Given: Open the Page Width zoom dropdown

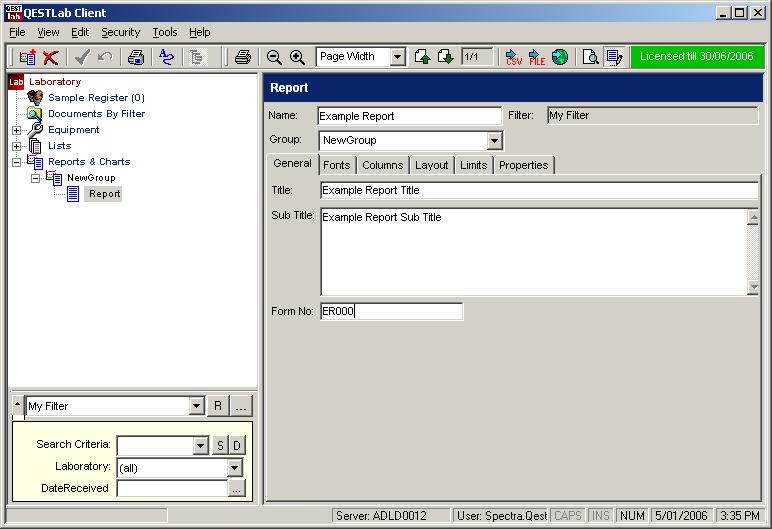Looking at the screenshot, I should tap(397, 57).
